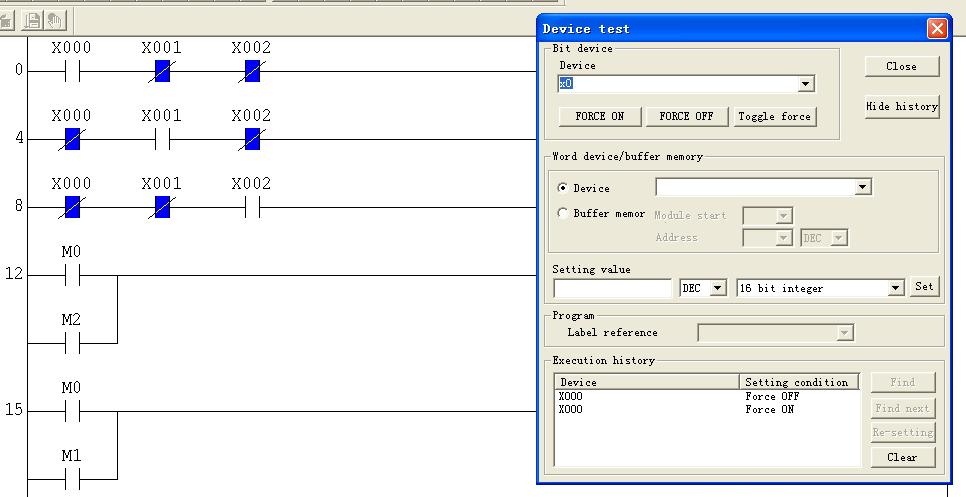966x497 pixels.
Task: Click the M2 contact in the ladder
Action: (x=71, y=342)
